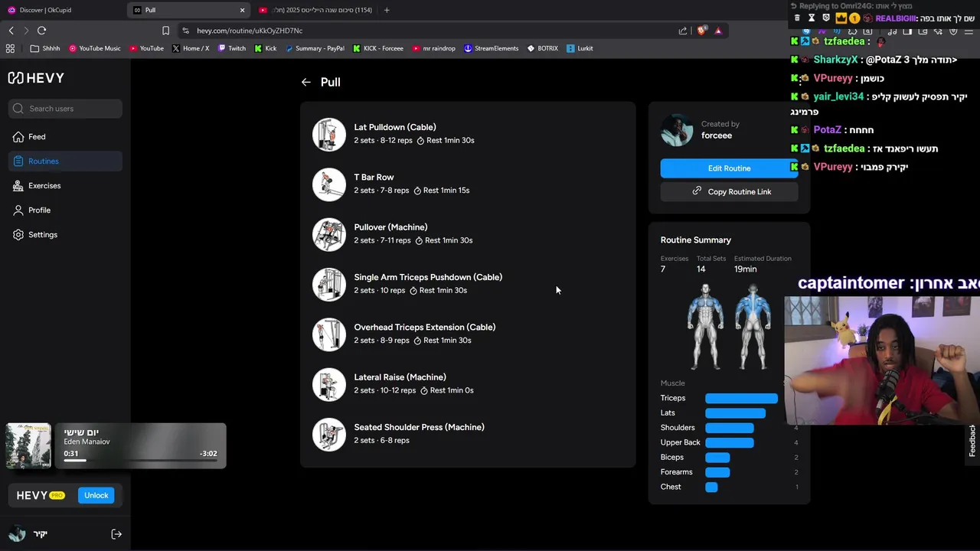The height and width of the screenshot is (551, 980).
Task: Open the Lat Pulldown (Cable) exercise icon
Action: pos(329,135)
